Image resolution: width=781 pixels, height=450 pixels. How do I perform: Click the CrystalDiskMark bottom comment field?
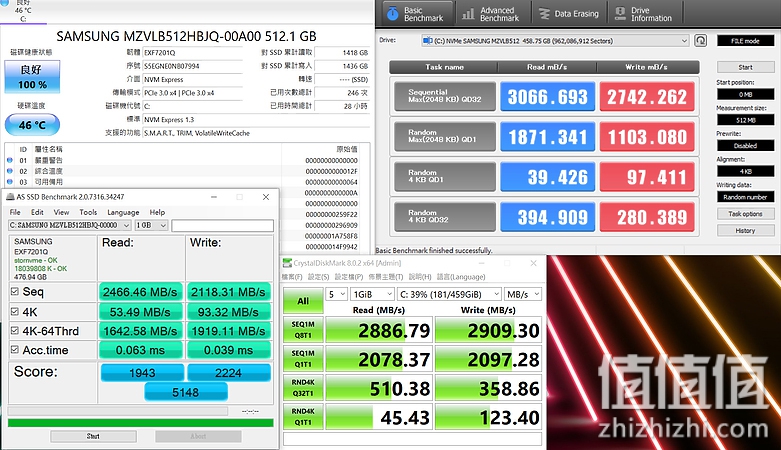pyautogui.click(x=412, y=439)
